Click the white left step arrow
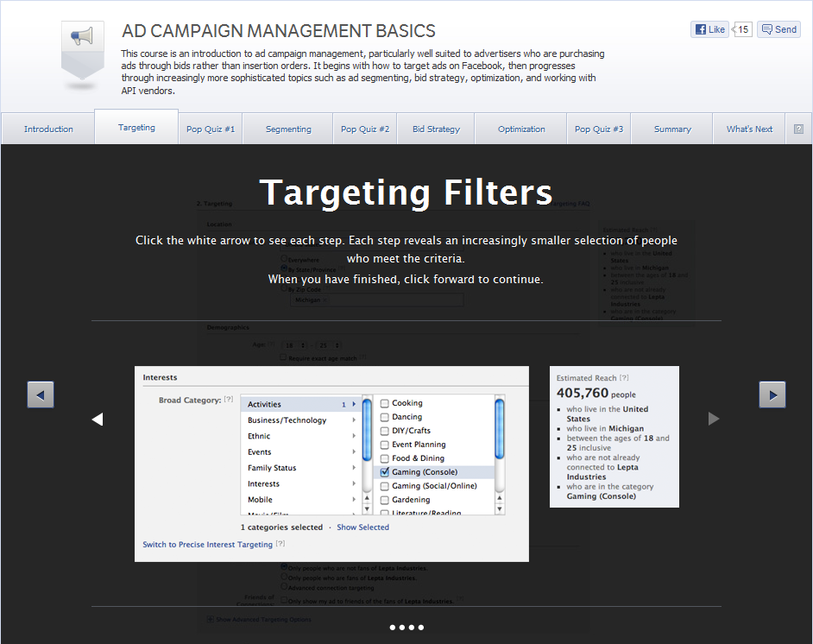This screenshot has width=813, height=644. tap(98, 419)
